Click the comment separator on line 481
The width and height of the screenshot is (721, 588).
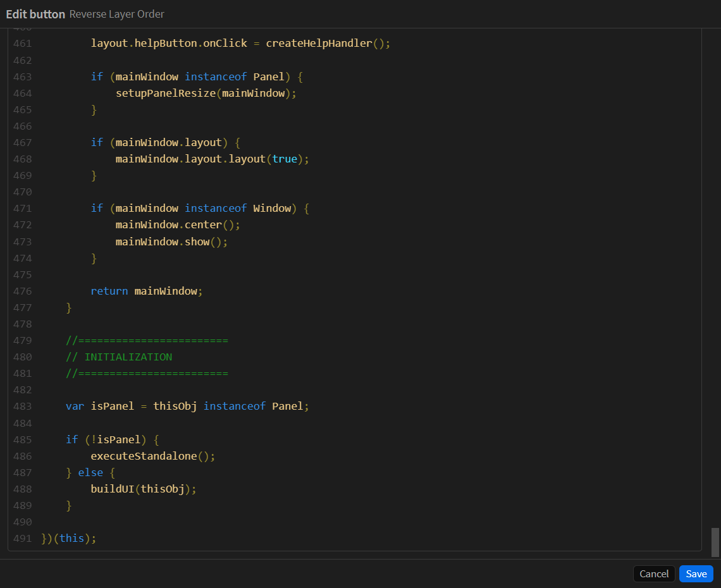click(147, 373)
